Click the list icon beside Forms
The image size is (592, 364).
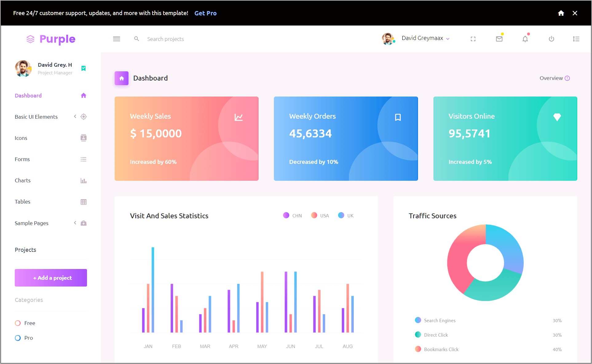tap(83, 159)
